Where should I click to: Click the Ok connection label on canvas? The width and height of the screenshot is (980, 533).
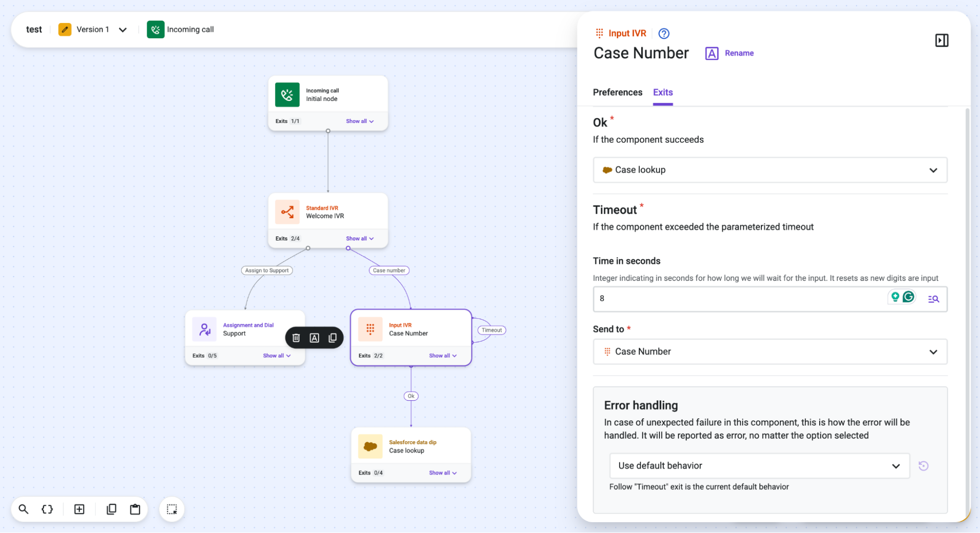click(411, 396)
